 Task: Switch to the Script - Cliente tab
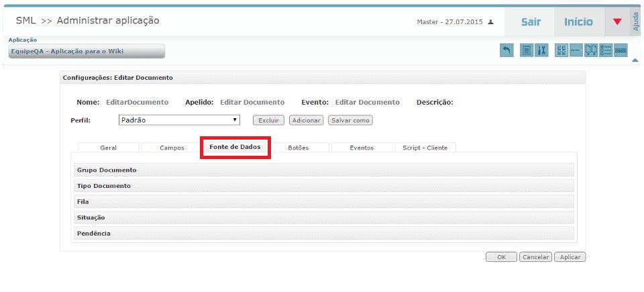coord(425,148)
